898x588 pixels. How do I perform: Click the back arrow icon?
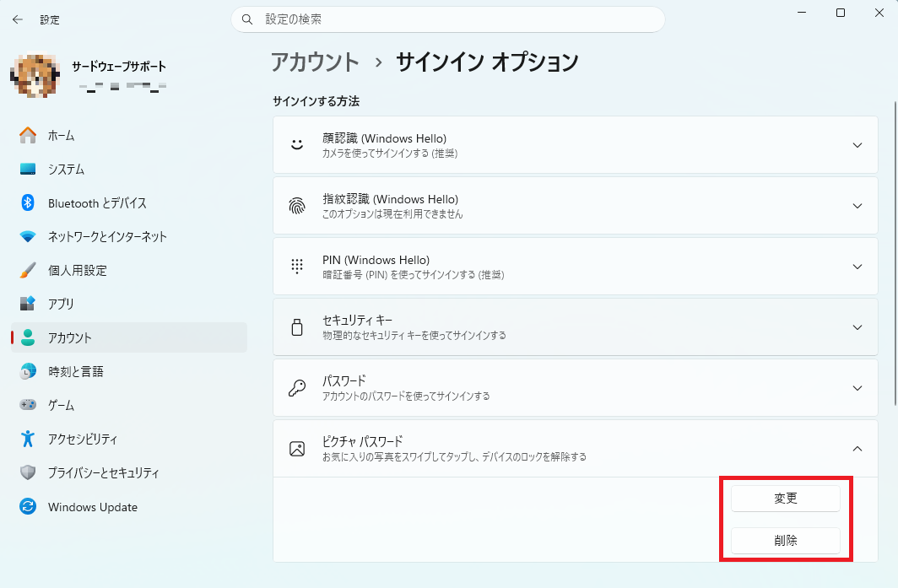(18, 19)
